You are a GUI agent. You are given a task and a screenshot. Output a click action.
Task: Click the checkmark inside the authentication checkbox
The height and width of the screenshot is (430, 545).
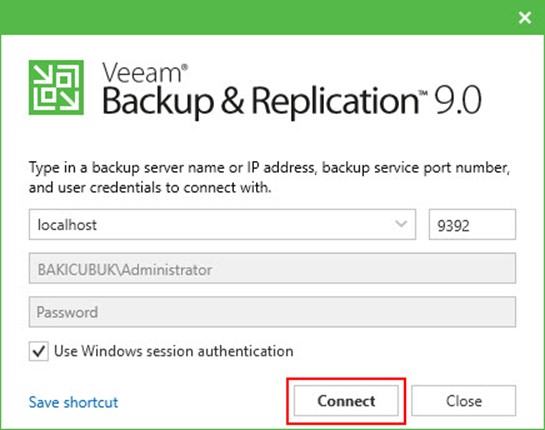tap(39, 351)
